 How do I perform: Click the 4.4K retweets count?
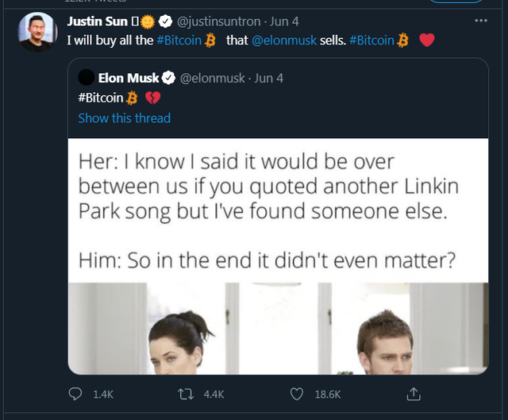[214, 394]
